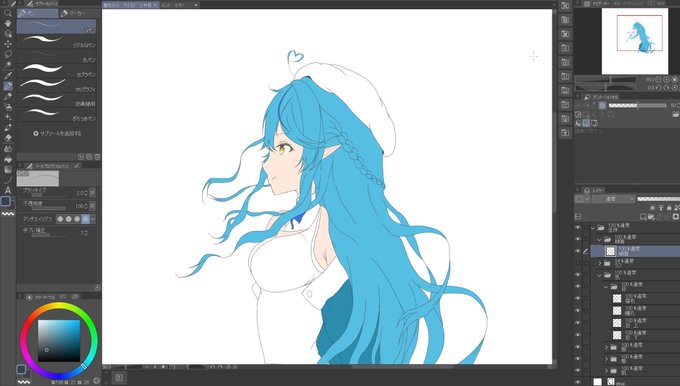Select the 丸ペン sub tool

[x=56, y=56]
